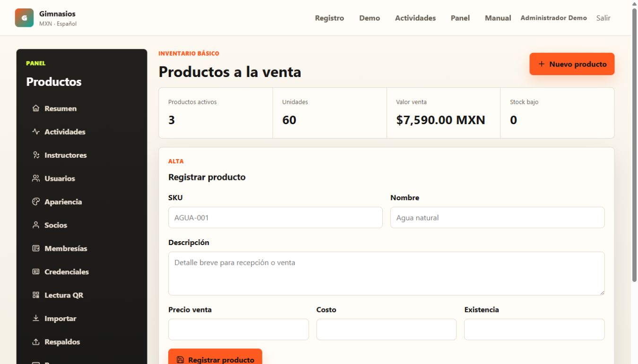
Task: Select the Lectura QR sidebar label
Action: tap(64, 295)
